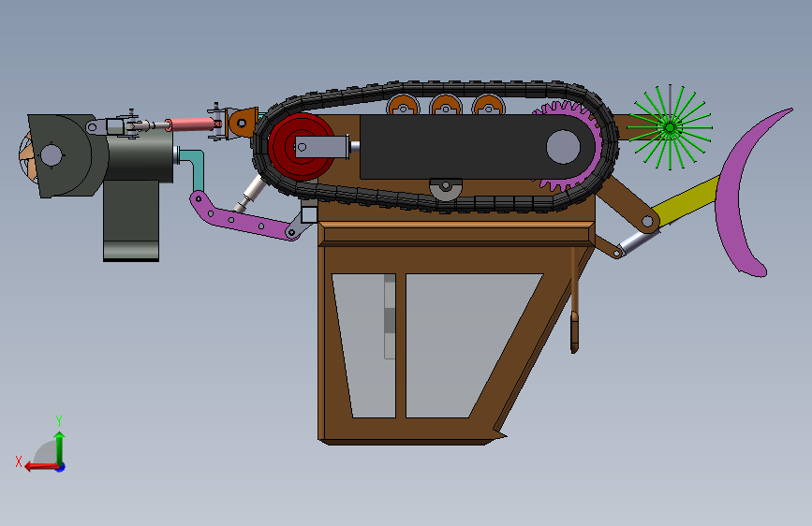Click the blue Z axis dot of triad
812x526 pixels.
tap(61, 467)
